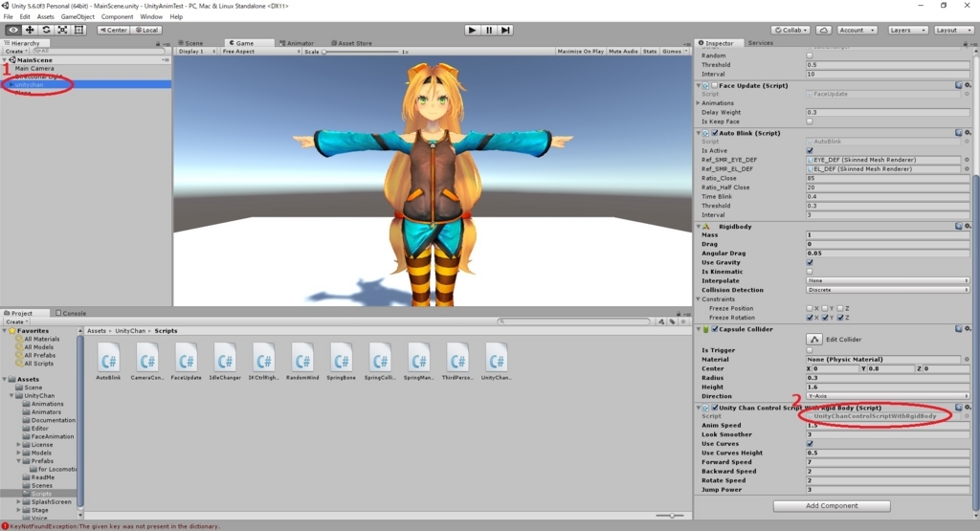Image resolution: width=980 pixels, height=531 pixels.
Task: Open the Layout dropdown
Action: (x=953, y=30)
